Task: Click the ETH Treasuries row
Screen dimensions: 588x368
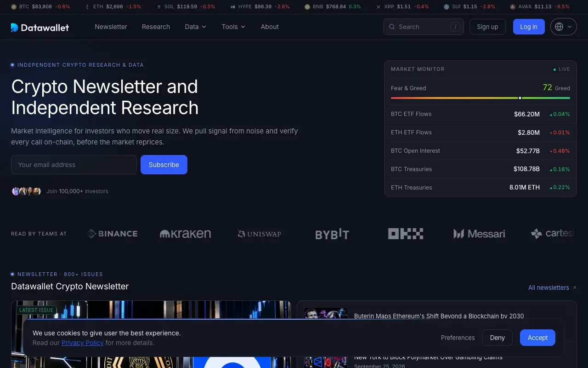Action: pyautogui.click(x=481, y=188)
